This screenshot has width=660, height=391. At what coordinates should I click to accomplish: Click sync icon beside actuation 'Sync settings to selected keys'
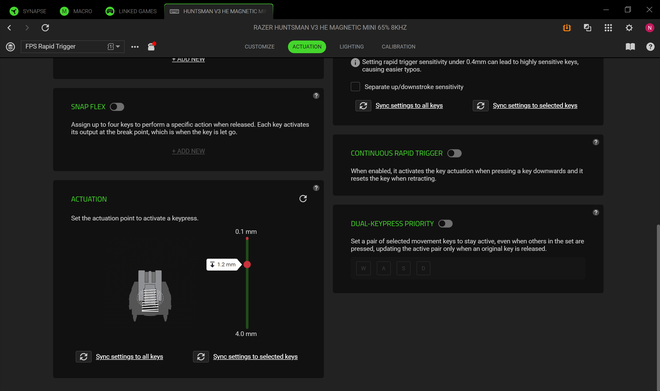(201, 356)
